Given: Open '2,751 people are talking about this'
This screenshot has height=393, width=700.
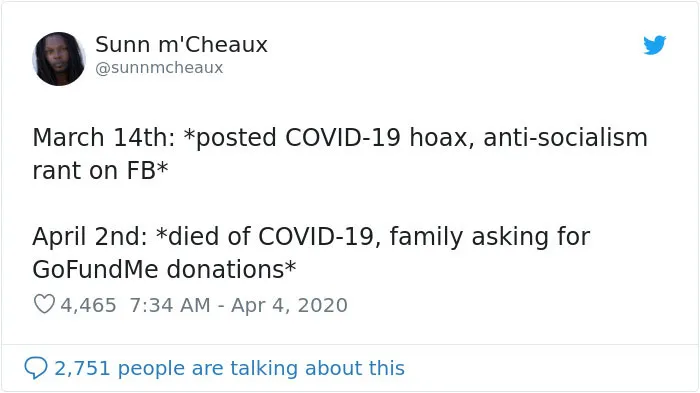Looking at the screenshot, I should 229,368.
